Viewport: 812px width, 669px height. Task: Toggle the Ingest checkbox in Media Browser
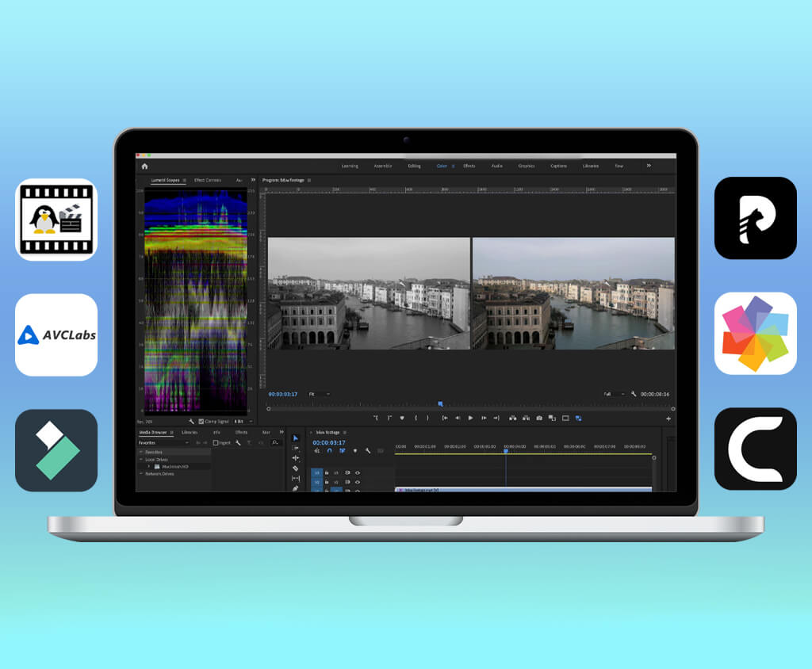click(x=216, y=443)
